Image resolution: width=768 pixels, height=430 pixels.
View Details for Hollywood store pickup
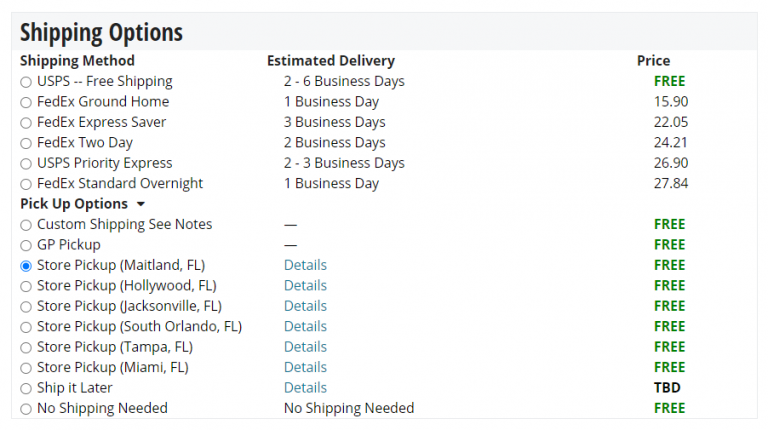(305, 285)
